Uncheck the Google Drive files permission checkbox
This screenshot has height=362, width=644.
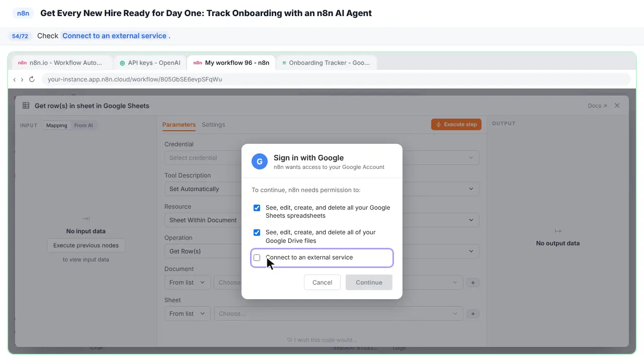pyautogui.click(x=257, y=232)
